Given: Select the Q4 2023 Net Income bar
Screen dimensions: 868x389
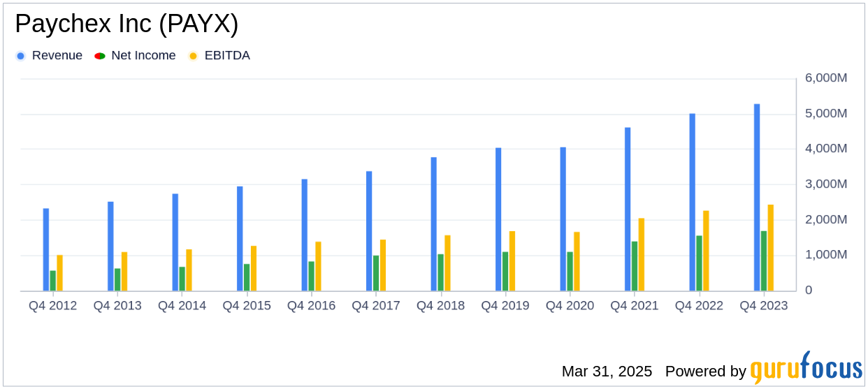Looking at the screenshot, I should click(x=764, y=261).
